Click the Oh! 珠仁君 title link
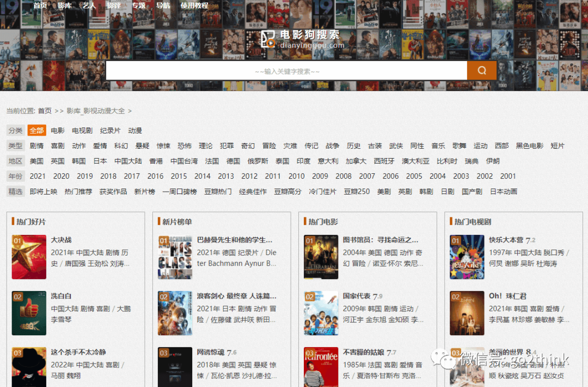This screenshot has height=387, width=588. pos(508,296)
